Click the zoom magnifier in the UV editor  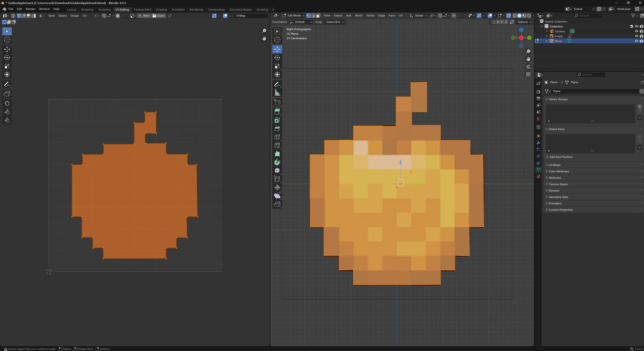[x=264, y=31]
